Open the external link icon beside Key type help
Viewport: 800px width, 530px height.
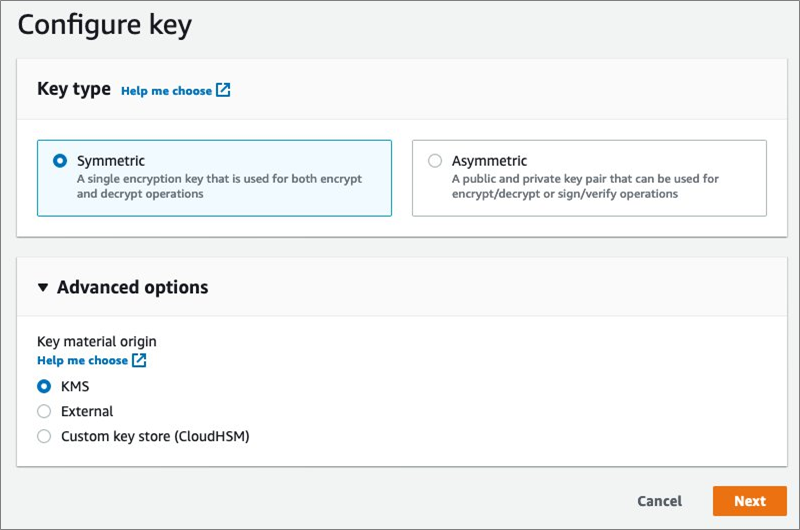pos(223,90)
